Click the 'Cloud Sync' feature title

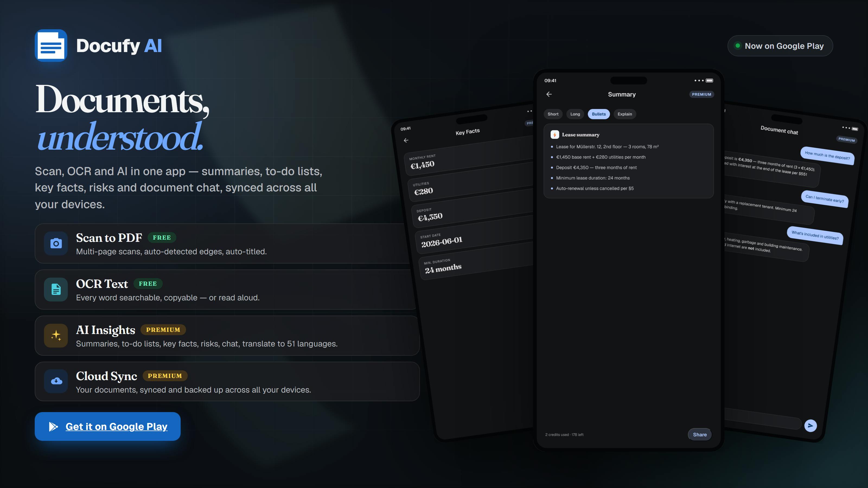point(107,376)
